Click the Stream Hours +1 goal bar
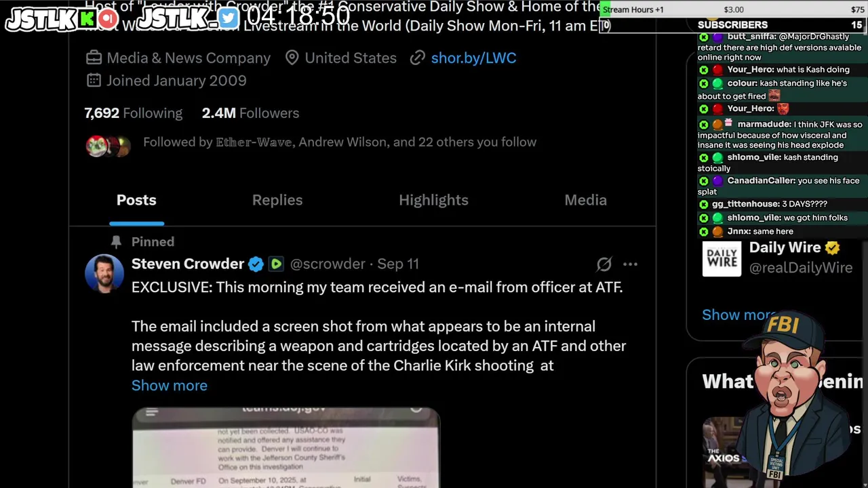 (734, 9)
